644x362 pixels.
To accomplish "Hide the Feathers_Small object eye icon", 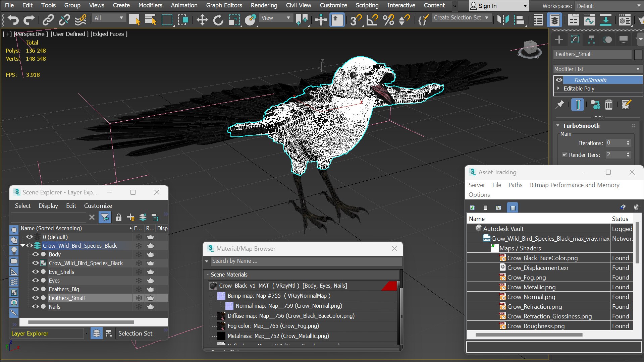I will (35, 298).
